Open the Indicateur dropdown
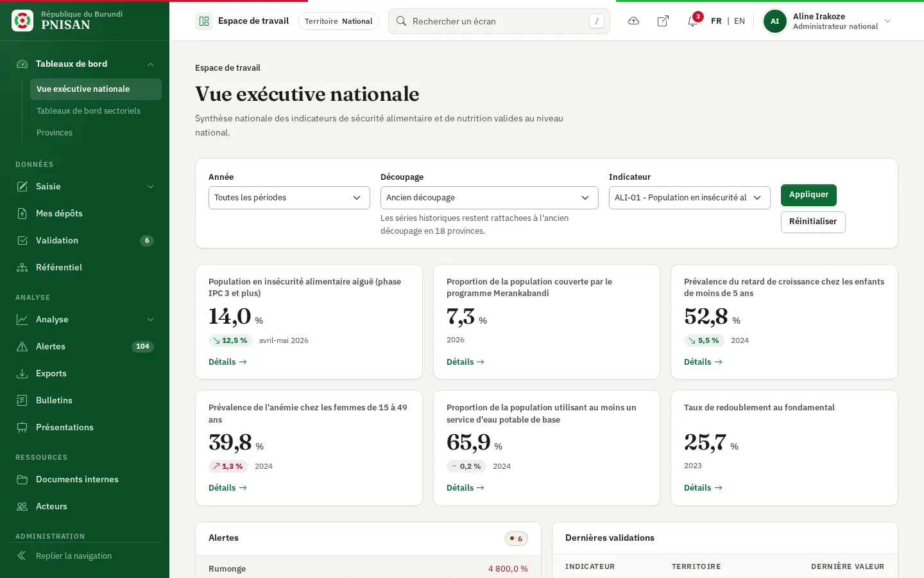The width and height of the screenshot is (924, 578). [690, 198]
